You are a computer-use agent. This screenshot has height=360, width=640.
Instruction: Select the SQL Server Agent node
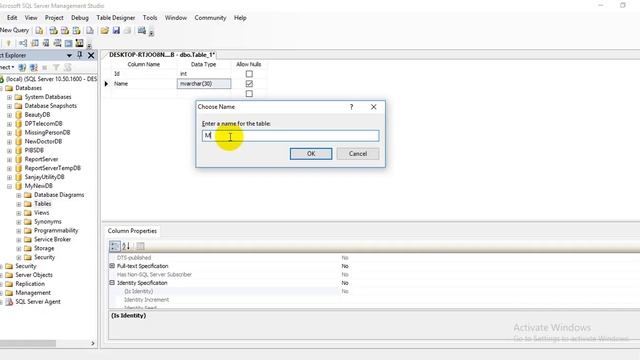tap(38, 302)
